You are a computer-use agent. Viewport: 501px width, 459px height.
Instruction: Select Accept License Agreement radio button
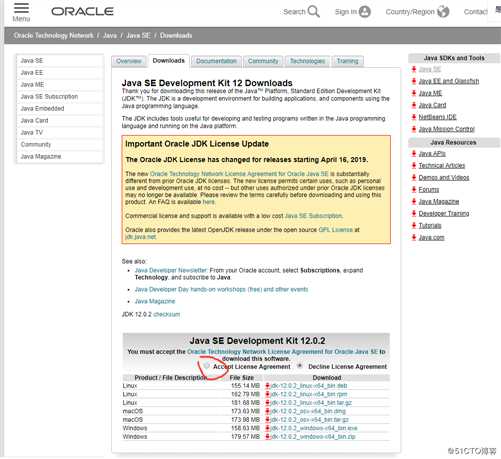(207, 366)
